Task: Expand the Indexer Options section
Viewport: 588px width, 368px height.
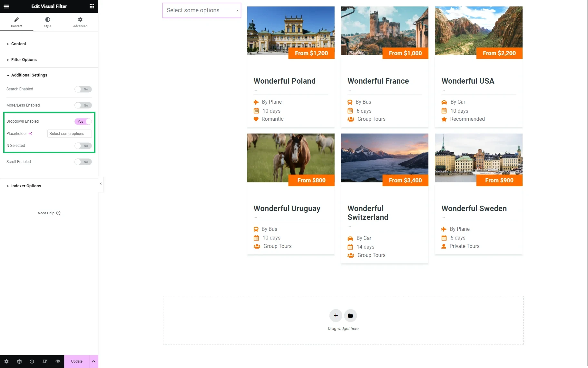Action: (49, 186)
